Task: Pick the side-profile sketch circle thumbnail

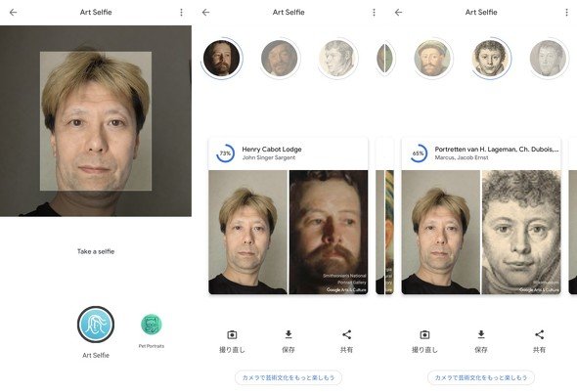Action: coord(337,58)
